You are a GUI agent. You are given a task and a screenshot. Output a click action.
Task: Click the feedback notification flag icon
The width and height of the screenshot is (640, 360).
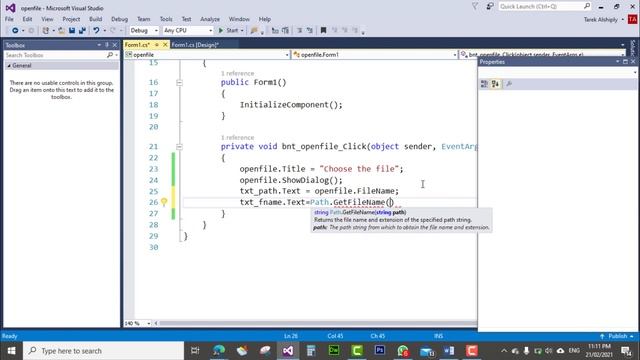coord(475,6)
